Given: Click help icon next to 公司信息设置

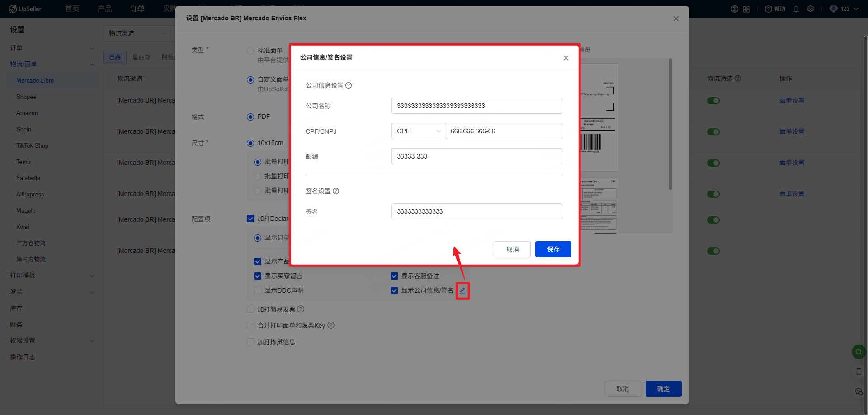Looking at the screenshot, I should click(x=349, y=85).
